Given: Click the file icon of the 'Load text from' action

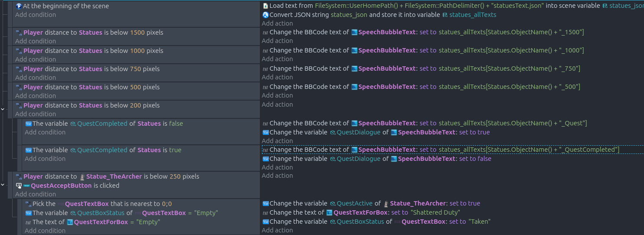Looking at the screenshot, I should (x=265, y=6).
